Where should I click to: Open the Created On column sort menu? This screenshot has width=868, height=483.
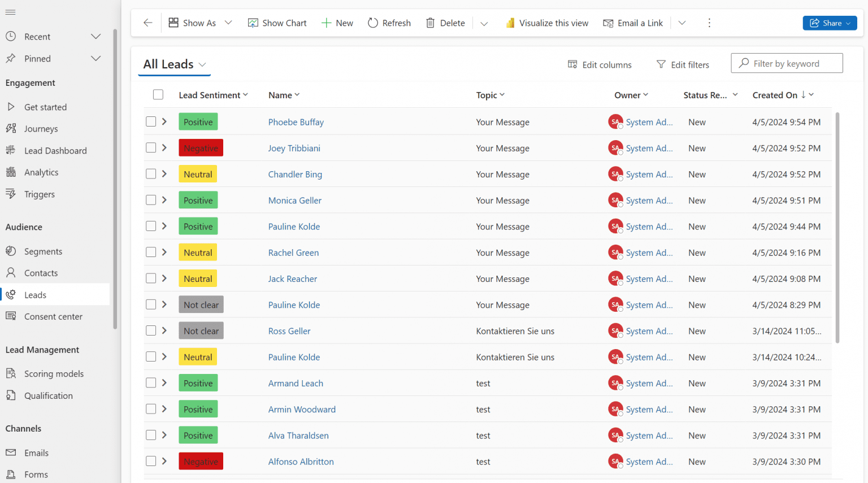(x=811, y=95)
